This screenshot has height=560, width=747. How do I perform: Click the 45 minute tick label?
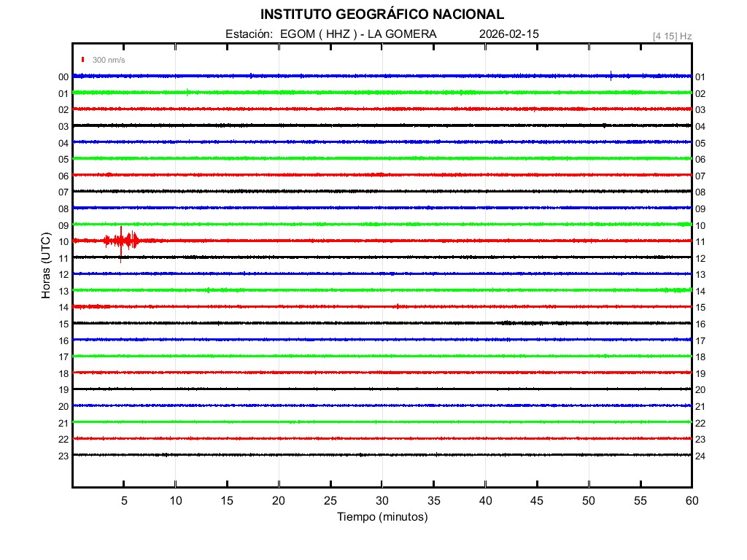tap(537, 500)
